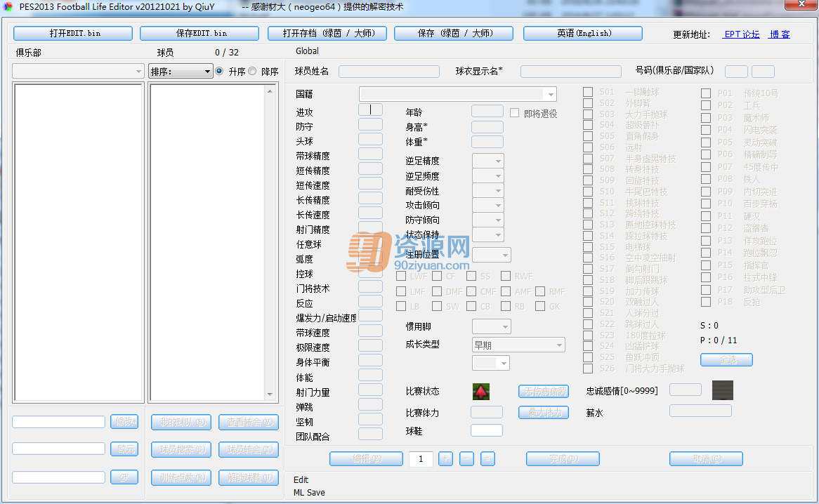Screen dimensions: 819x504
Task: Close the PES2013 editor window
Action: pyautogui.click(x=801, y=4)
